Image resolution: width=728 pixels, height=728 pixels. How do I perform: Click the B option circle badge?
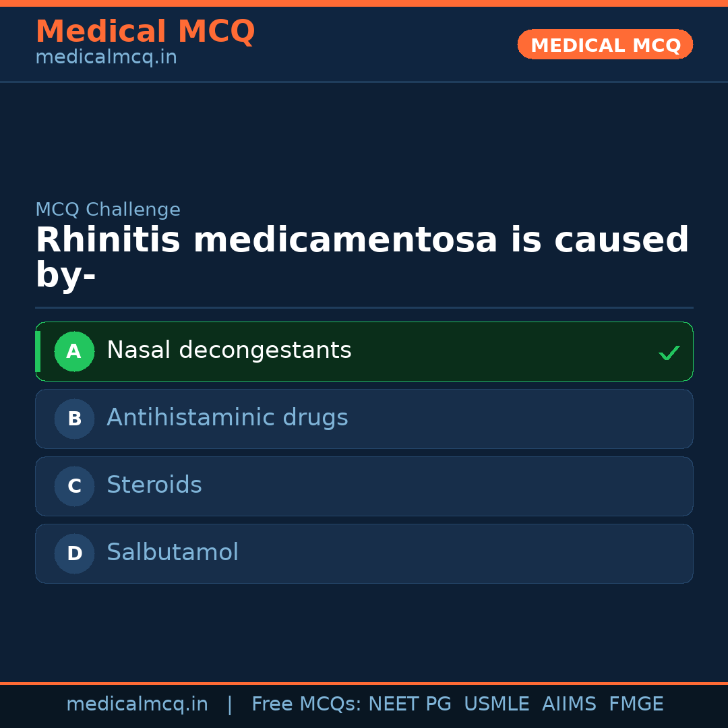pyautogui.click(x=74, y=419)
